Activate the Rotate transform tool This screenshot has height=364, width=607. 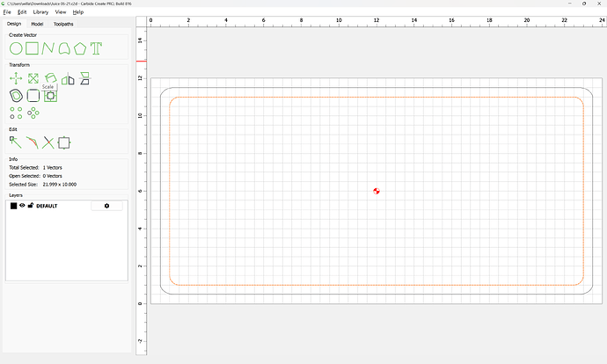pyautogui.click(x=51, y=77)
